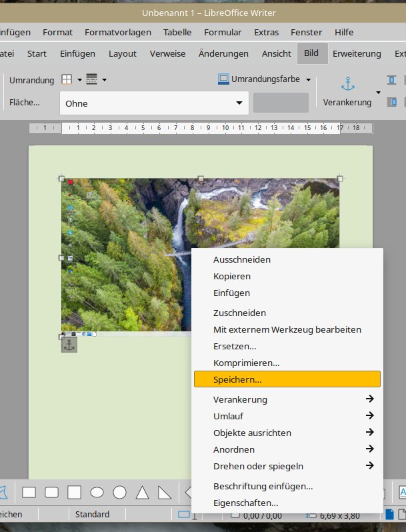406x532 pixels.
Task: Click the gray fill color box
Action: pyautogui.click(x=281, y=103)
